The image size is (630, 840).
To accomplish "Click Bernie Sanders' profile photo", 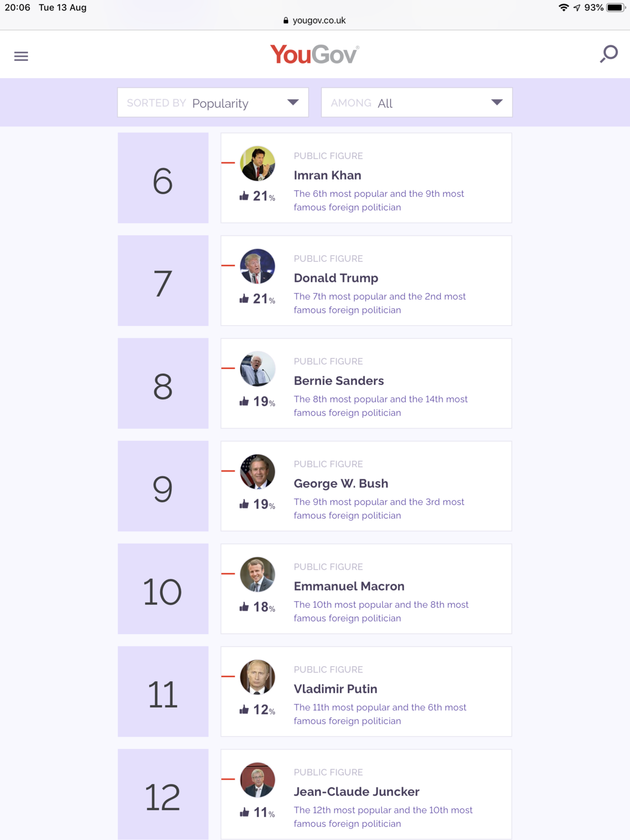I will [257, 369].
